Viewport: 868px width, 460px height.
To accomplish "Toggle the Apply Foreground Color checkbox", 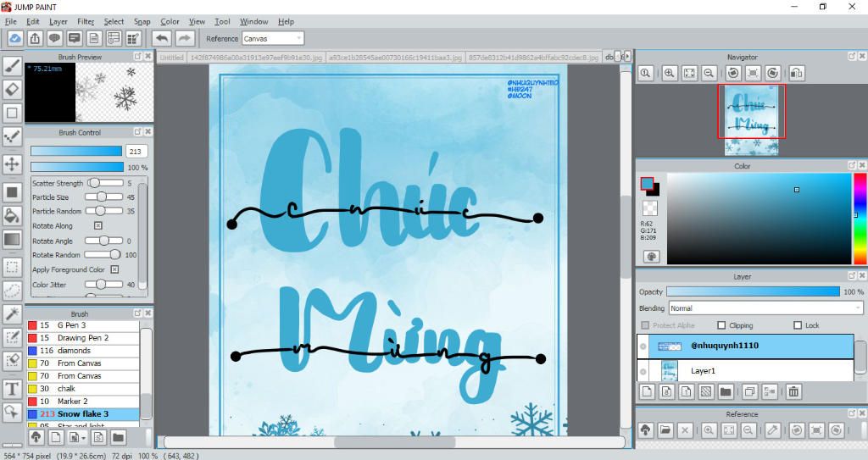I will pyautogui.click(x=114, y=269).
